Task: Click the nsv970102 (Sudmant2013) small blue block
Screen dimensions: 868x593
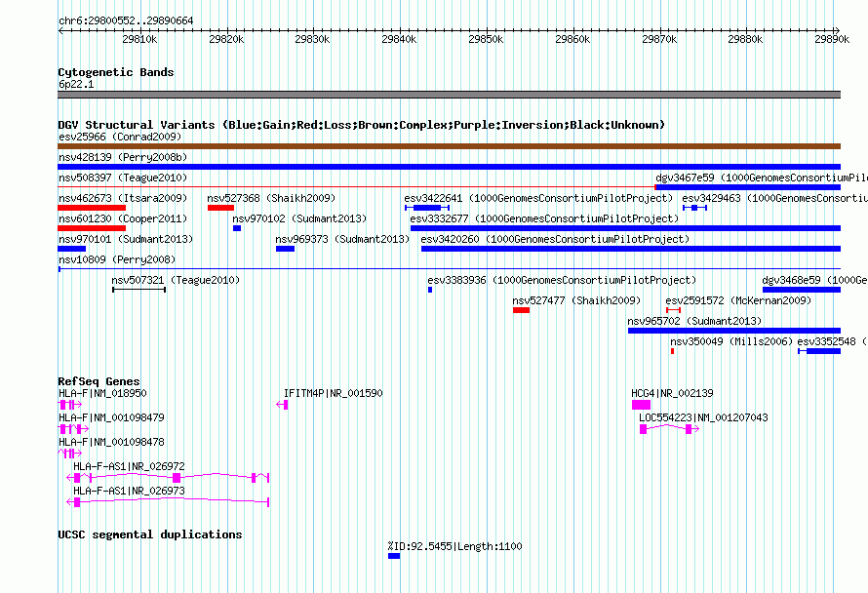Action: click(237, 228)
